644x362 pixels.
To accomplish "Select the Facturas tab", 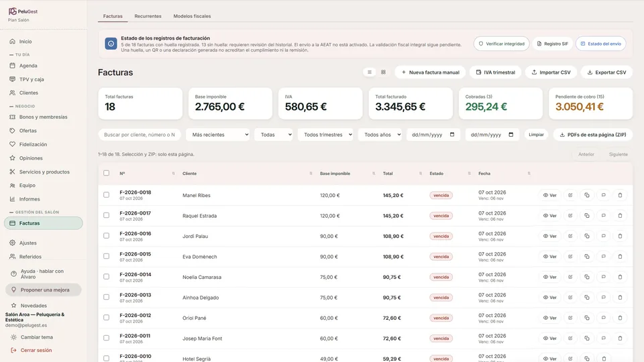I will (113, 16).
